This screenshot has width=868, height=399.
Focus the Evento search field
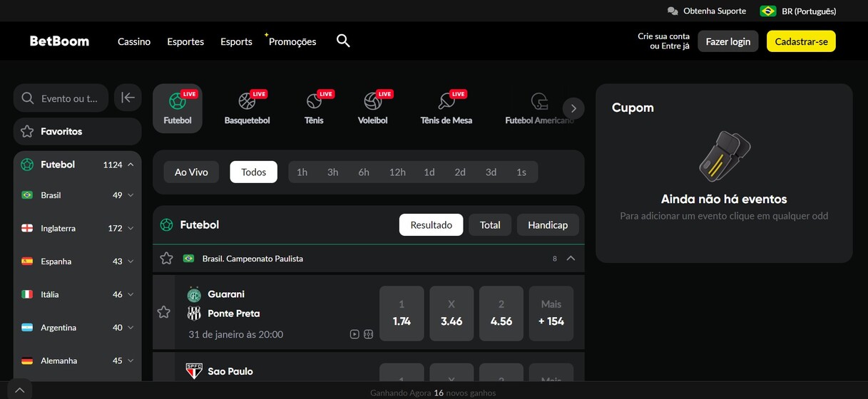pyautogui.click(x=61, y=98)
